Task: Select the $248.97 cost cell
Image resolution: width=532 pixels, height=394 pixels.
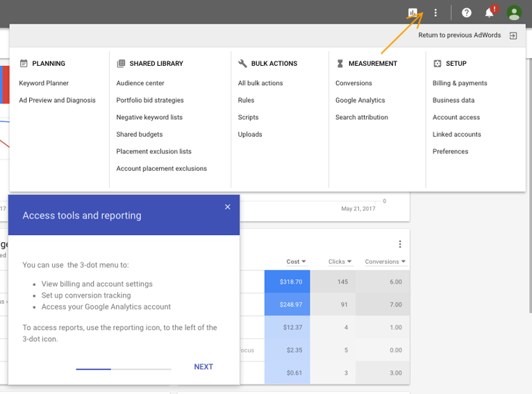Action: pos(287,305)
